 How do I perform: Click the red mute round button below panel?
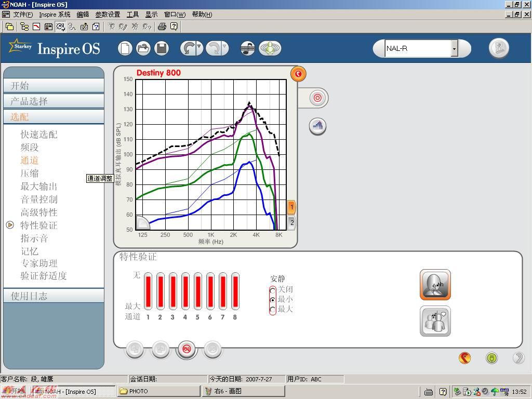pos(187,349)
